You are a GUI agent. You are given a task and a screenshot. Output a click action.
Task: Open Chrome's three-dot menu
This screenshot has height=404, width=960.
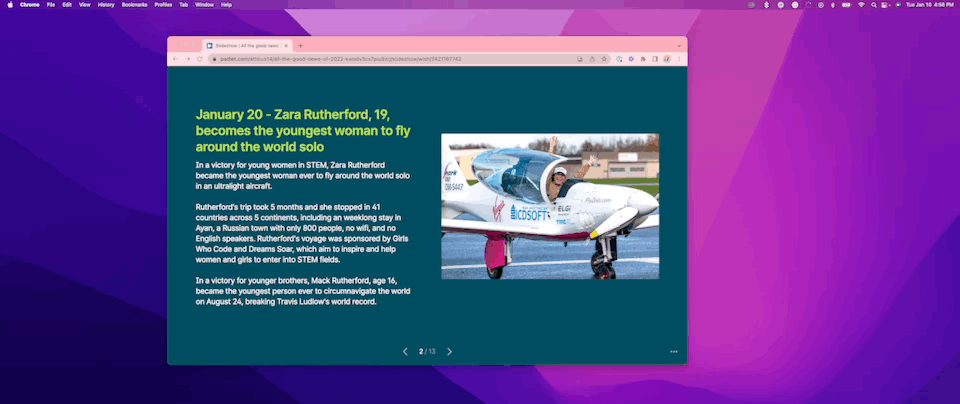(679, 59)
